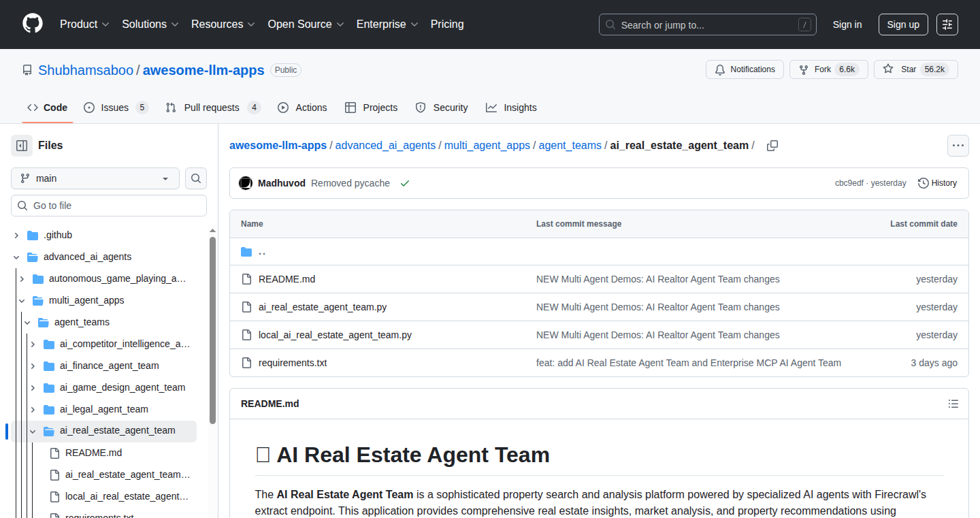Image resolution: width=980 pixels, height=518 pixels.
Task: Copy the directory path icon
Action: (772, 146)
